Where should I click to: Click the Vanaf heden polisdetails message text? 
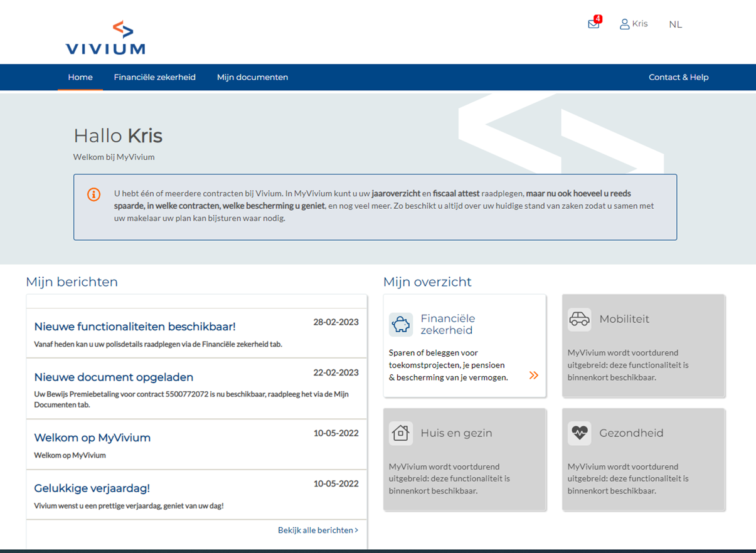(x=158, y=344)
